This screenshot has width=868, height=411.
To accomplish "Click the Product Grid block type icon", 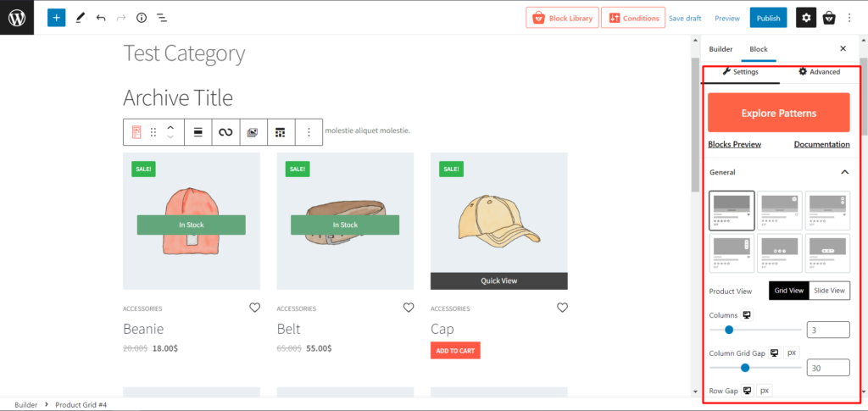I will point(136,132).
